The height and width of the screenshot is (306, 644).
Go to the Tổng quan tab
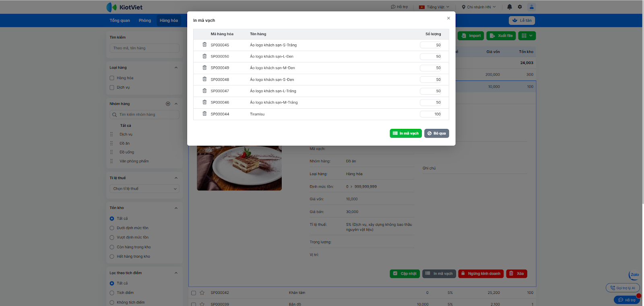pyautogui.click(x=120, y=21)
